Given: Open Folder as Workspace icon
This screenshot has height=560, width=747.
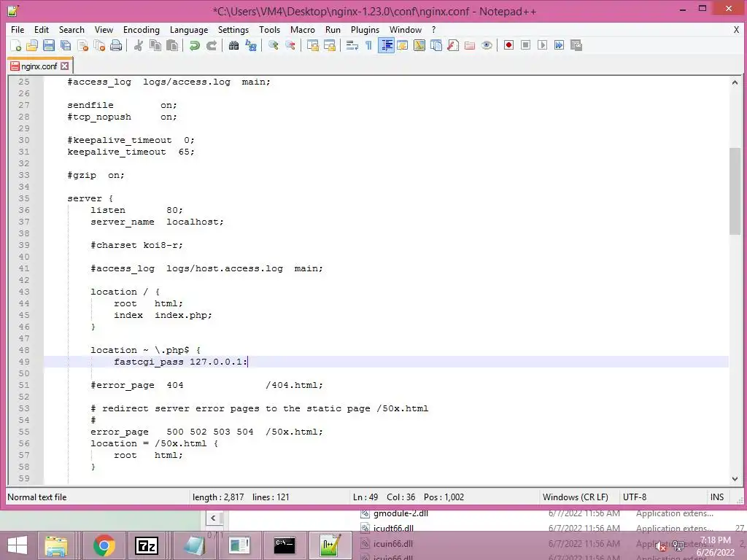Looking at the screenshot, I should 470,45.
